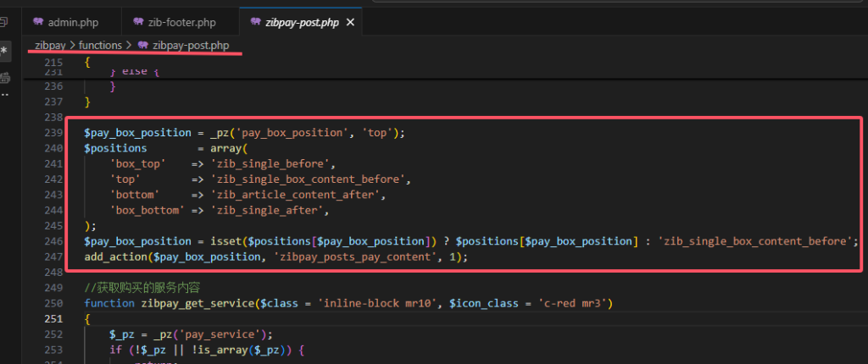This screenshot has height=364, width=868.
Task: Open the zibpay-post.php breadcrumb dropdown
Action: [190, 45]
